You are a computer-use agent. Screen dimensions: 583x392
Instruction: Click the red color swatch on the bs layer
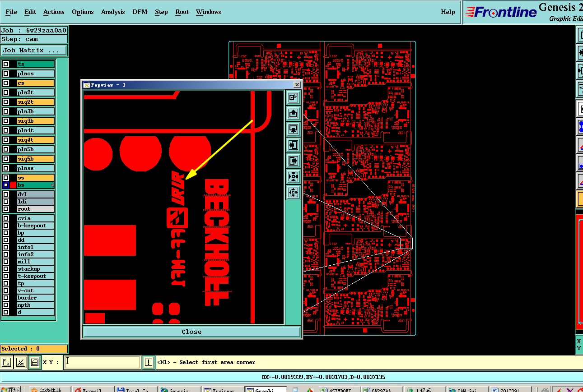click(13, 185)
